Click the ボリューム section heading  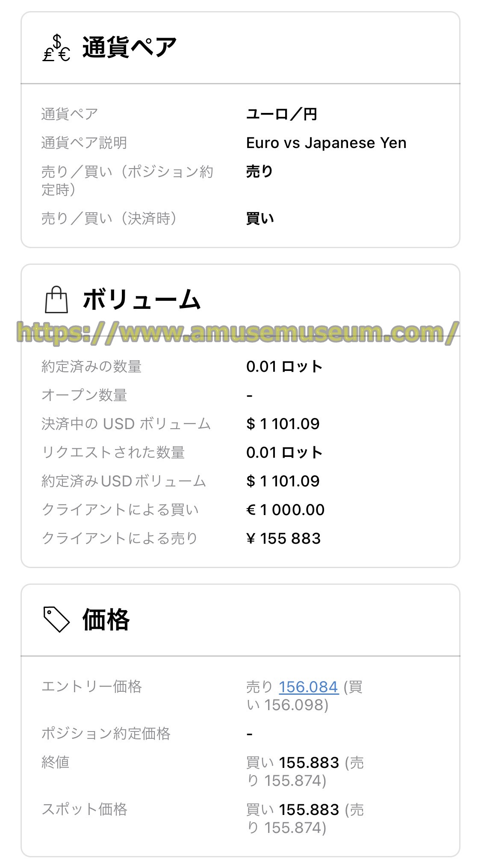point(142,299)
